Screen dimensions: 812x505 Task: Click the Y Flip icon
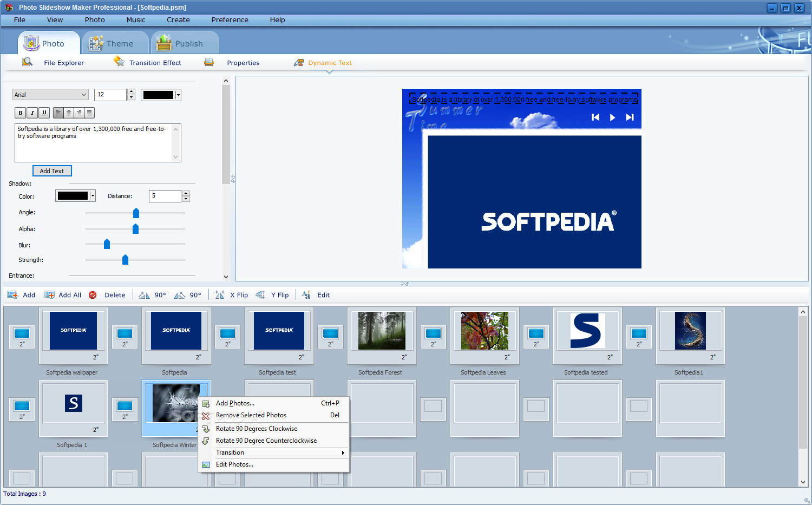point(260,294)
